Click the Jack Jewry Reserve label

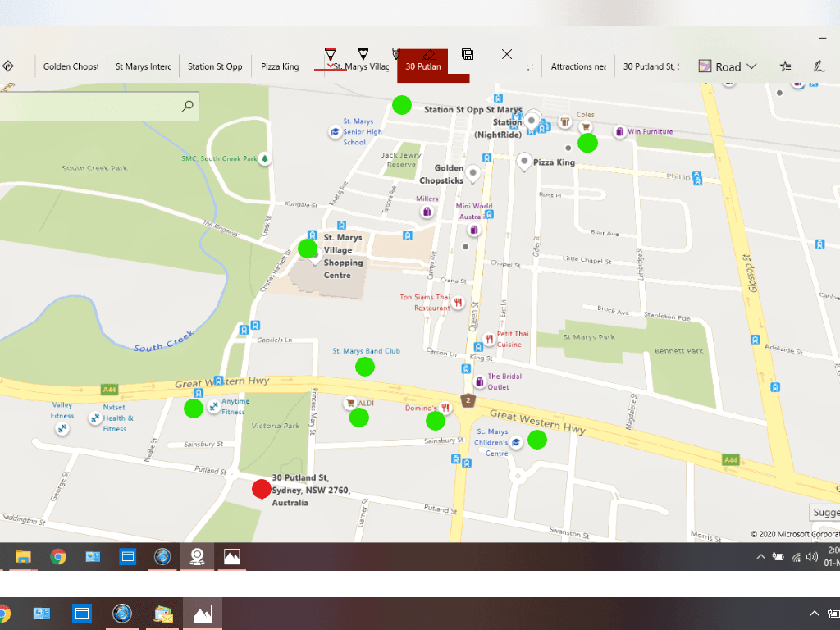[x=401, y=160]
